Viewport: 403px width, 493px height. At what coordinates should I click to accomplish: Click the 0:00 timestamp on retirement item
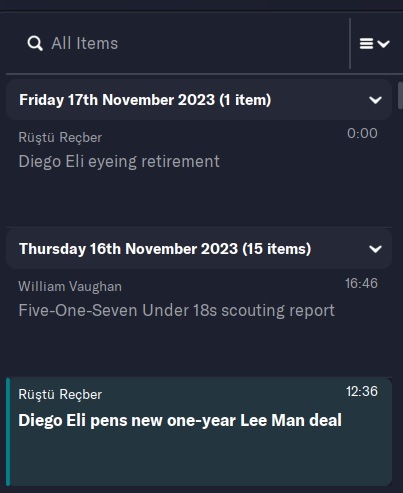362,133
